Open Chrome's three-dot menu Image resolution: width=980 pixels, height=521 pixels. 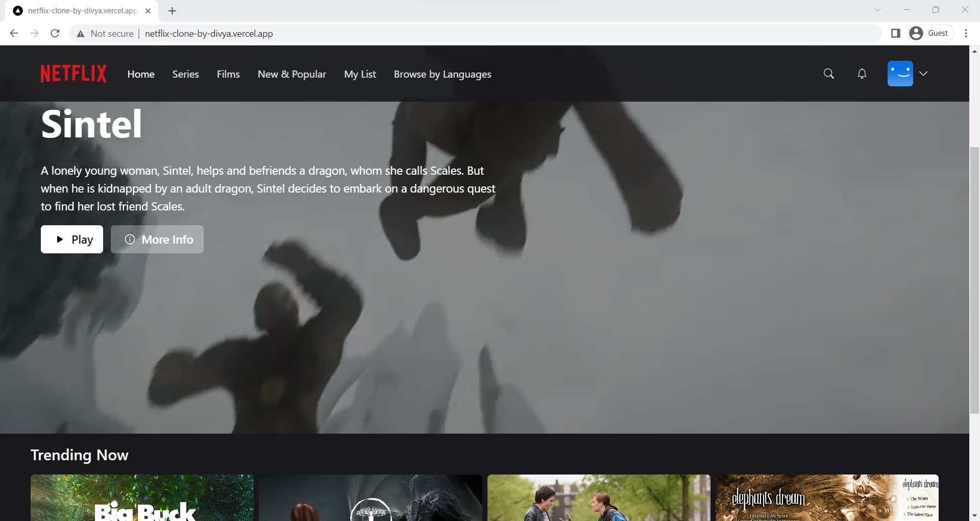966,33
